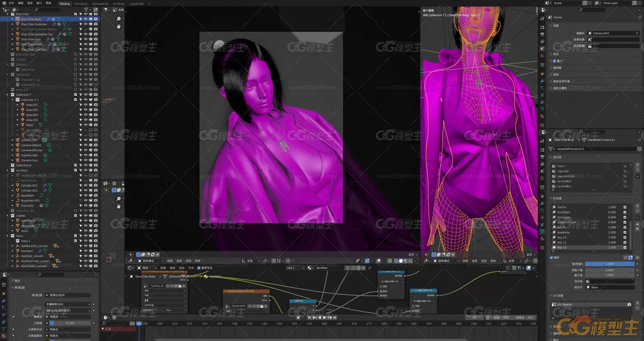The image size is (644, 341).
Task: Switch main viewport to rendered shading
Action: tap(410, 261)
